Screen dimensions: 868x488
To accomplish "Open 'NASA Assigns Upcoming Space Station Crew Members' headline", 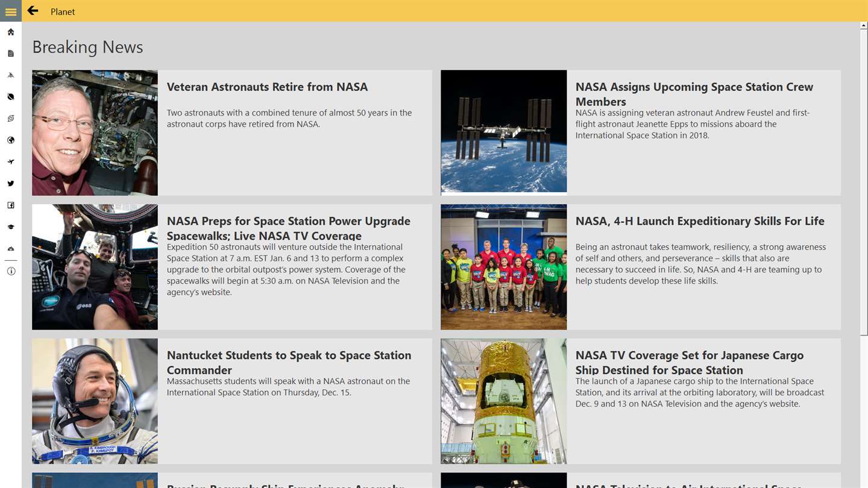I will click(x=694, y=94).
